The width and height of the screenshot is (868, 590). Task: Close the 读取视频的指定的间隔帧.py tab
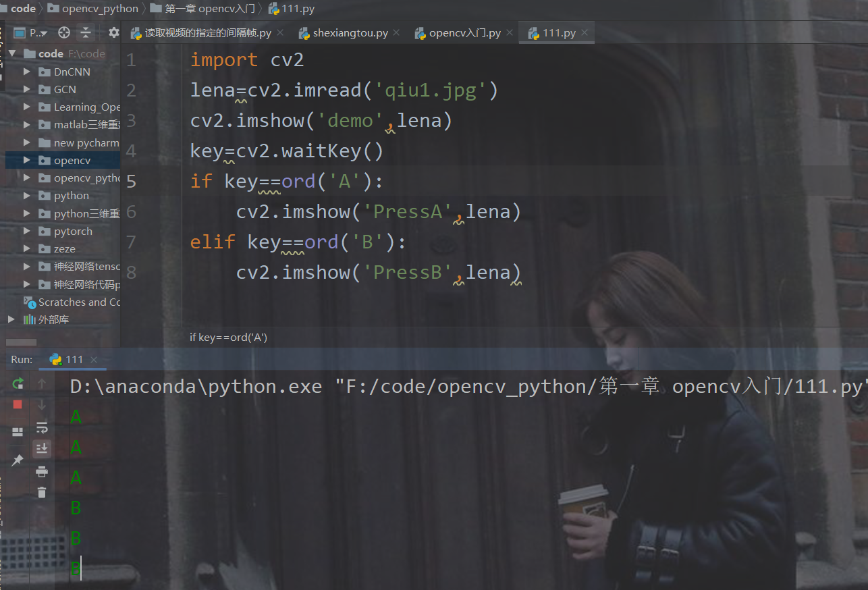[280, 32]
